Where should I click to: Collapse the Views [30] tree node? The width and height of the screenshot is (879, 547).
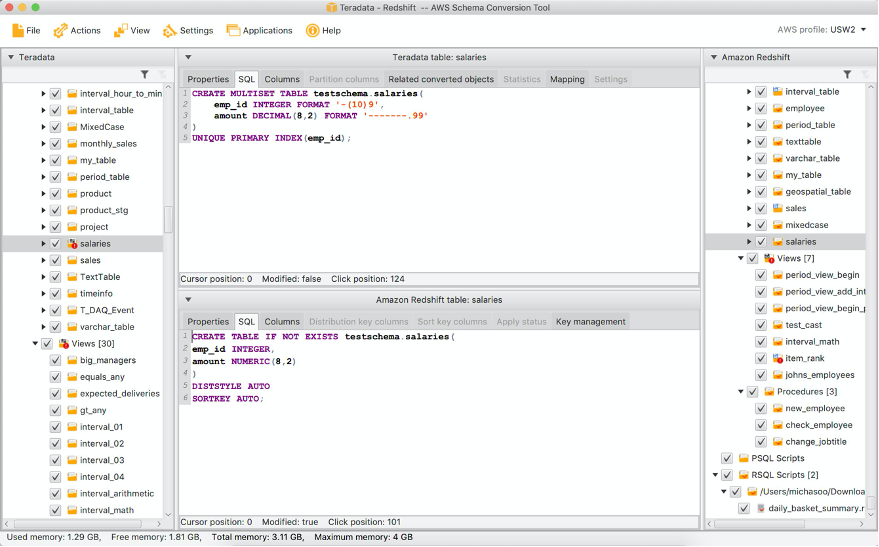(x=33, y=343)
